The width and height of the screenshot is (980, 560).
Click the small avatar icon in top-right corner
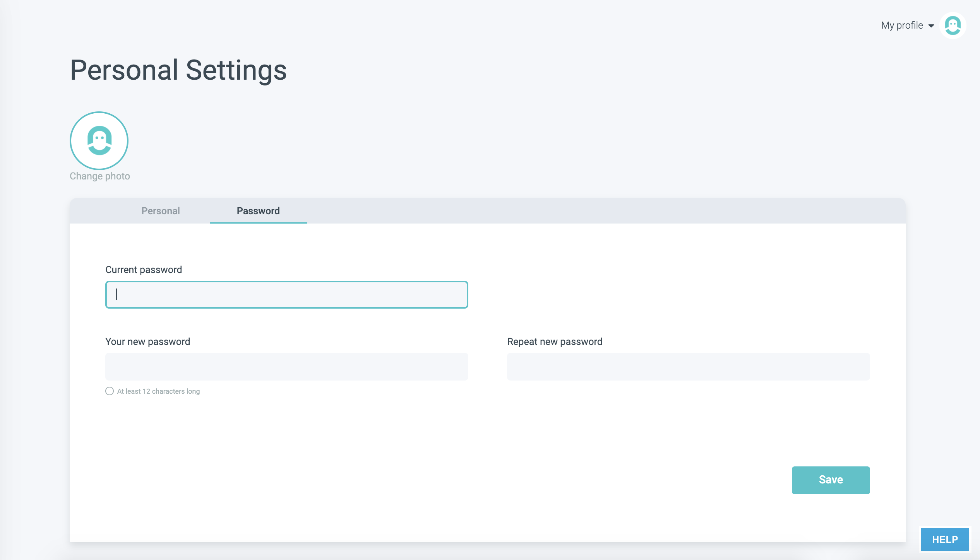point(953,26)
